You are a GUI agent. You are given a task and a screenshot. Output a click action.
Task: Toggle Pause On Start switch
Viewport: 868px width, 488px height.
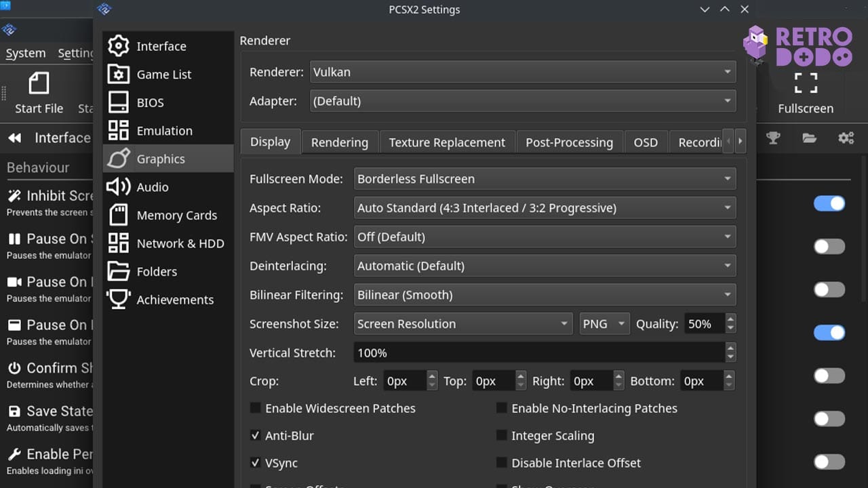pyautogui.click(x=829, y=246)
